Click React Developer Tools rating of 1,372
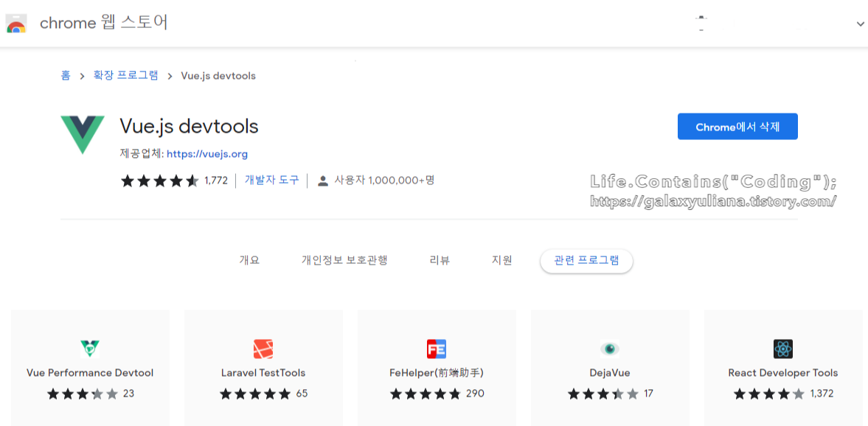 point(783,394)
